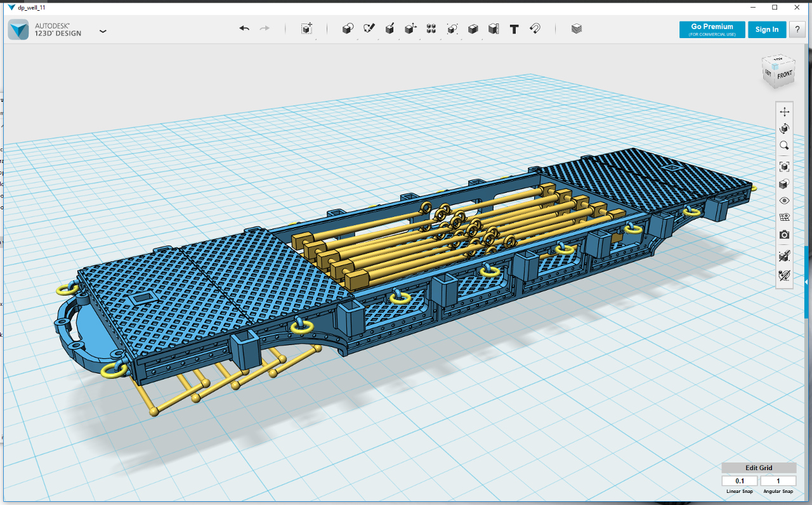
Task: Open the eye visibility options
Action: (785, 200)
